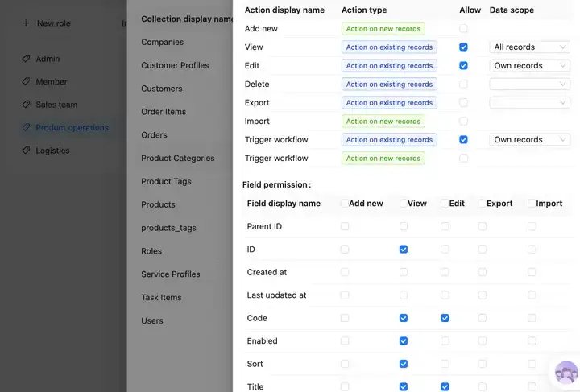Toggle the Export column header checkbox
The image size is (580, 392).
click(482, 203)
